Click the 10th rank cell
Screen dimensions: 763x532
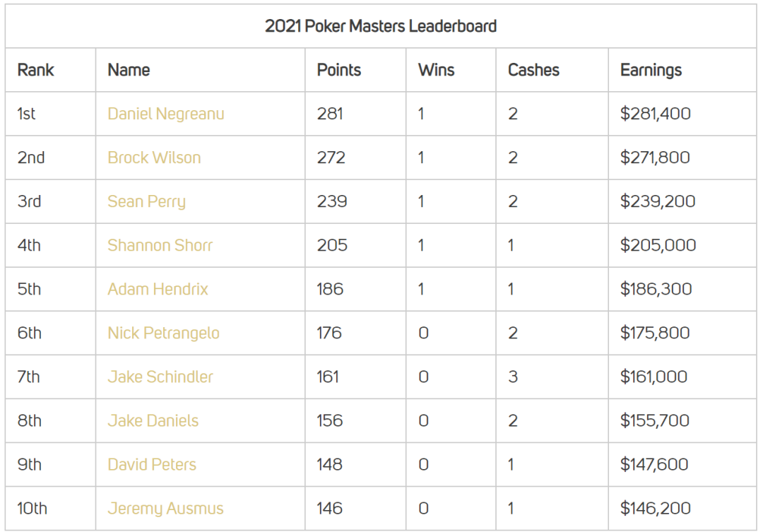pos(32,508)
